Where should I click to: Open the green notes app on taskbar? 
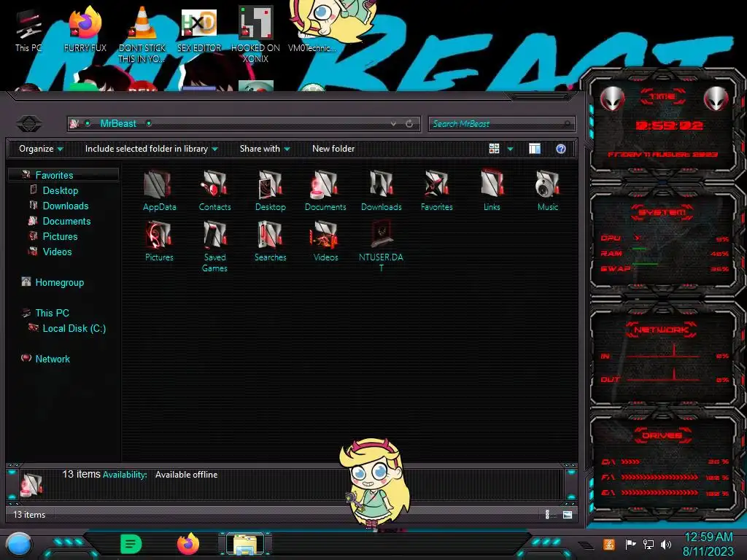point(131,544)
